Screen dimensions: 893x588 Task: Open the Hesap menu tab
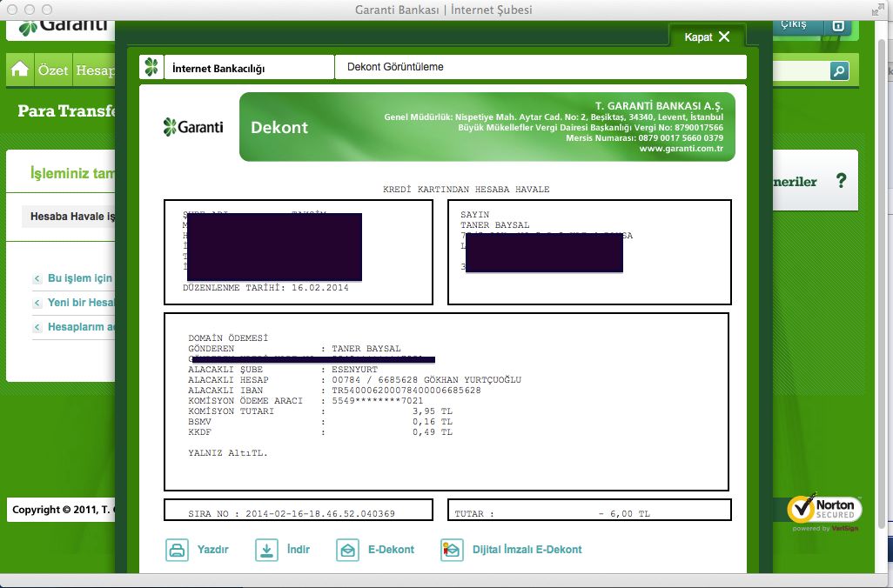(95, 70)
